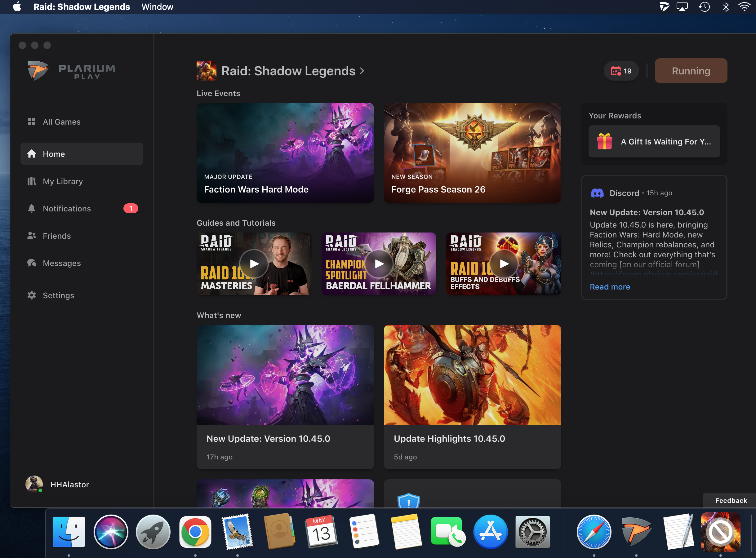Screen dimensions: 756x558
Task: Click the HHAlastor profile avatar
Action: [34, 484]
